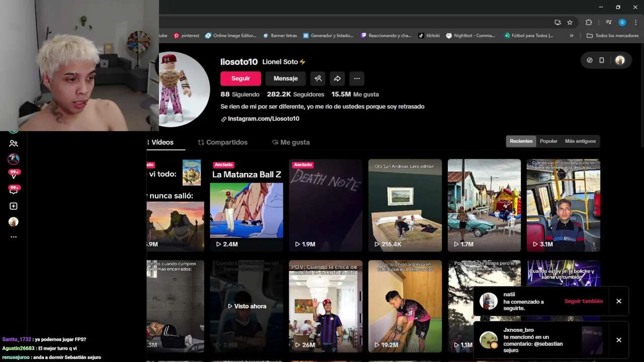This screenshot has height=362, width=644.
Task: Open the Todos los marcadores folder
Action: 612,36
